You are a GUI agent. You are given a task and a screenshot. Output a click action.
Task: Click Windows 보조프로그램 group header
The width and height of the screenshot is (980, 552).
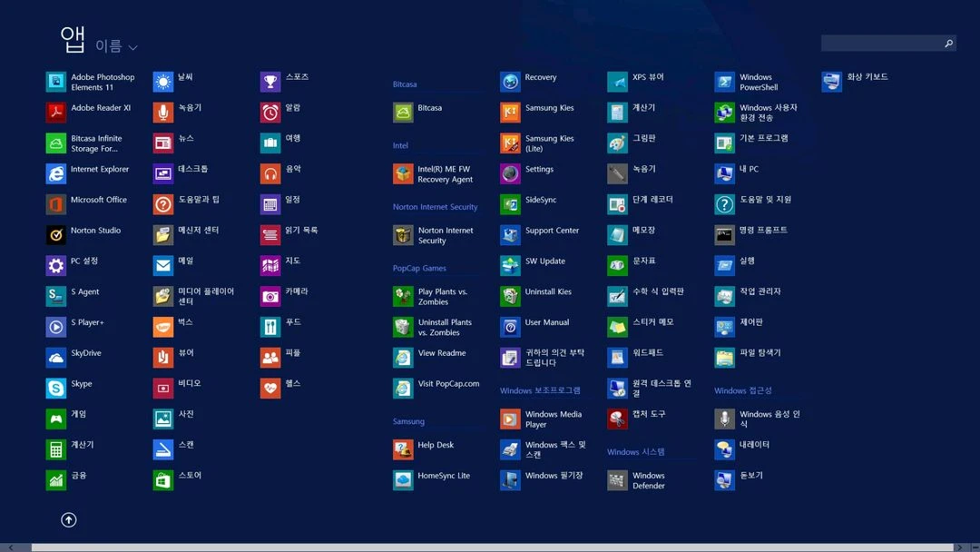(540, 390)
